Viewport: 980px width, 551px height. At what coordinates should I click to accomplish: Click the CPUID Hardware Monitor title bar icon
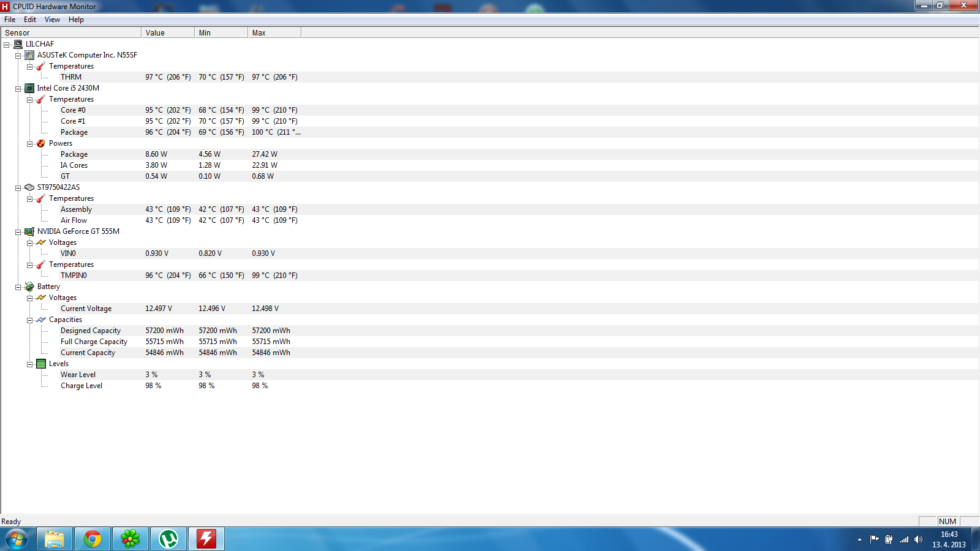(x=6, y=7)
